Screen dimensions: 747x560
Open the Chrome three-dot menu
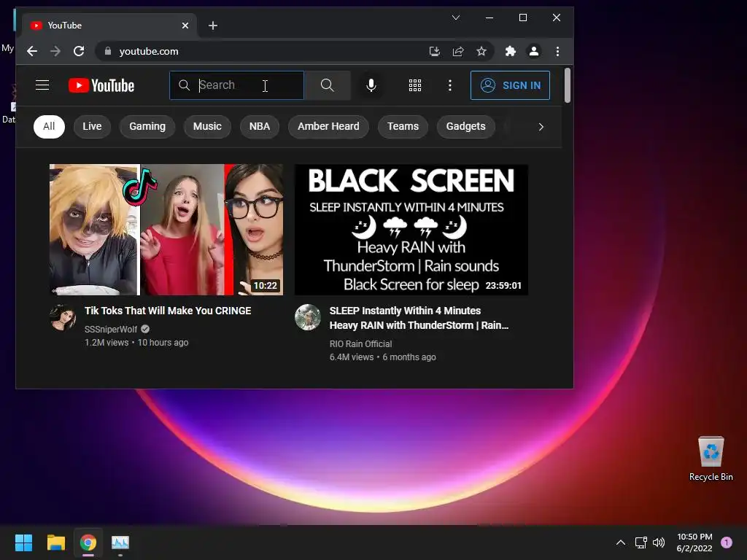[x=557, y=52]
